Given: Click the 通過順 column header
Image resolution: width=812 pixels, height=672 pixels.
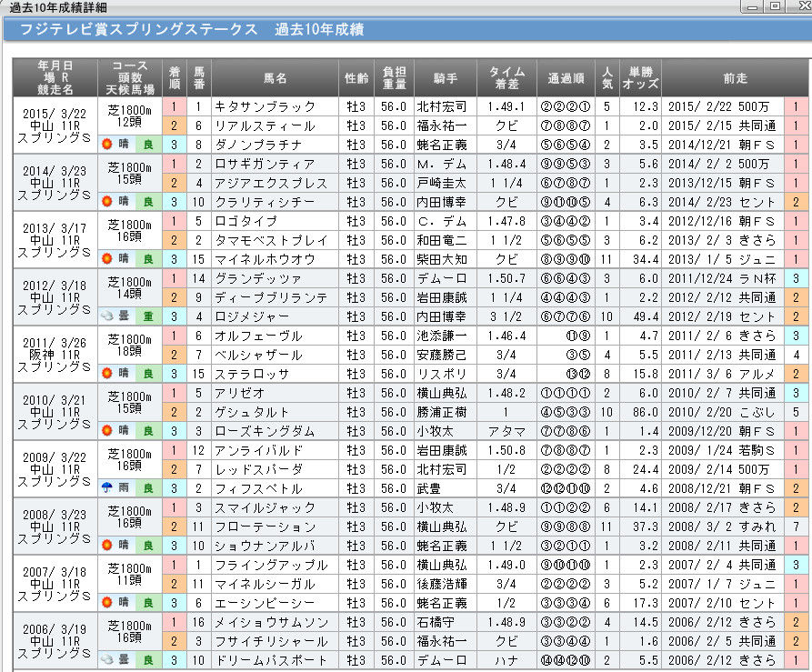Looking at the screenshot, I should pos(566,78).
